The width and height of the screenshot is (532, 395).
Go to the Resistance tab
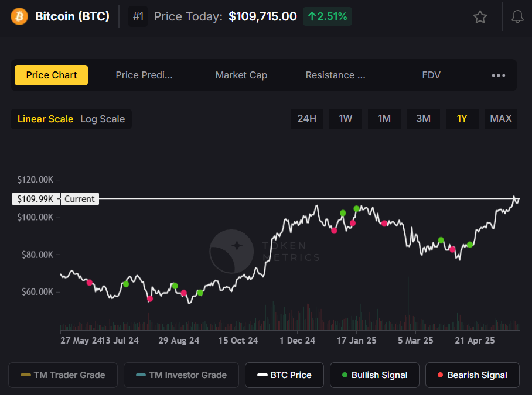click(x=335, y=75)
